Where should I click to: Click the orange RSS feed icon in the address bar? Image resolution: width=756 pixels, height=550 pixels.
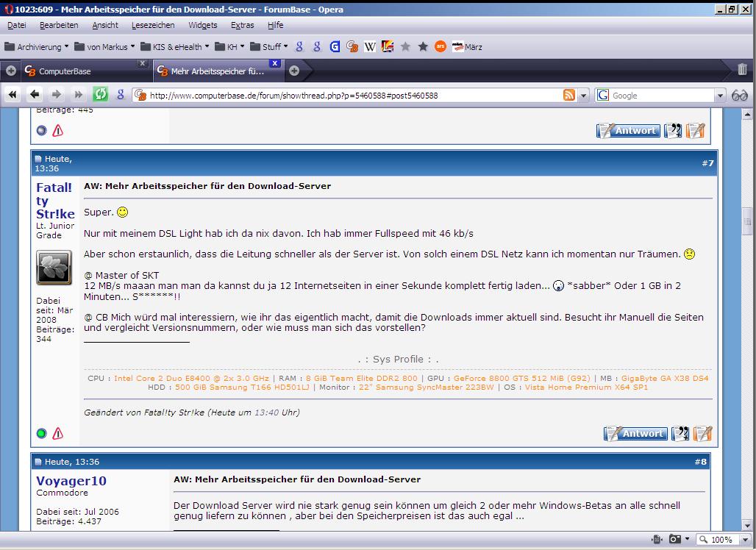click(569, 95)
